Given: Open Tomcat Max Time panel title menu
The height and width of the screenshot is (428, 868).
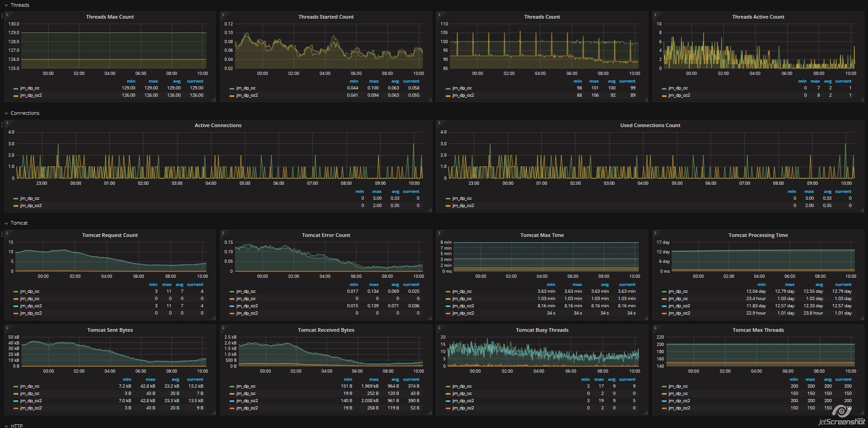Looking at the screenshot, I should tap(542, 235).
